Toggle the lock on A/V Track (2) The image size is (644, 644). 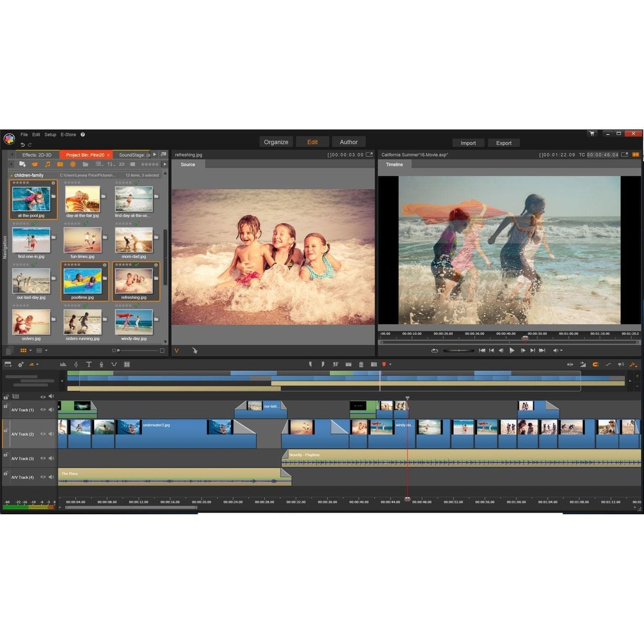coord(6,431)
